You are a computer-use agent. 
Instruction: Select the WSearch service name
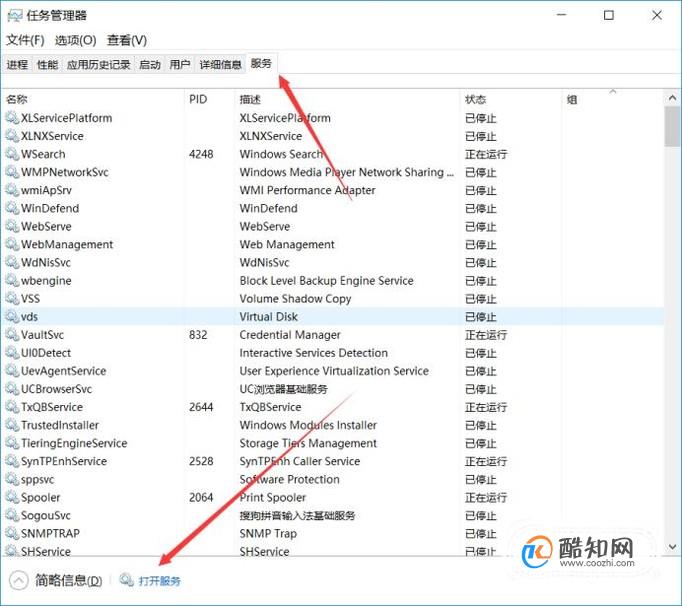(43, 154)
